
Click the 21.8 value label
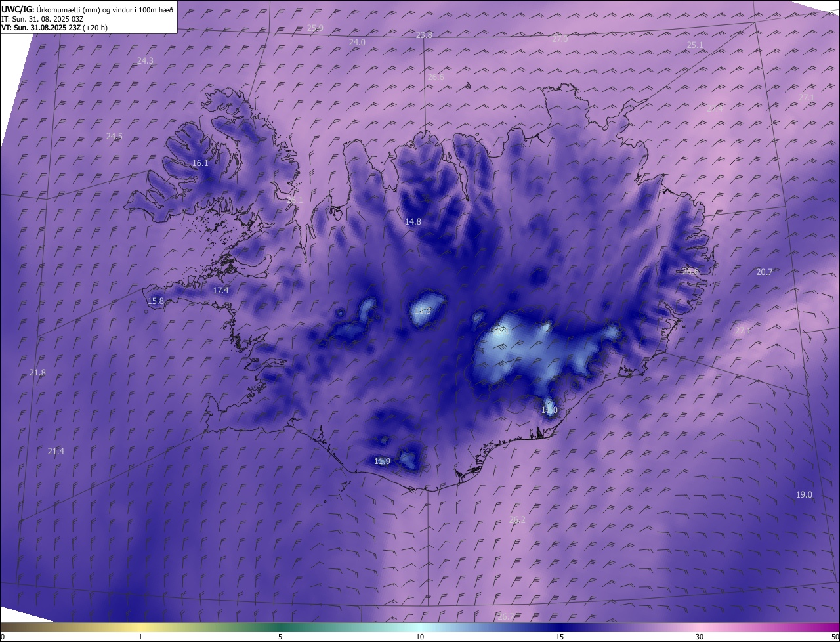[37, 372]
